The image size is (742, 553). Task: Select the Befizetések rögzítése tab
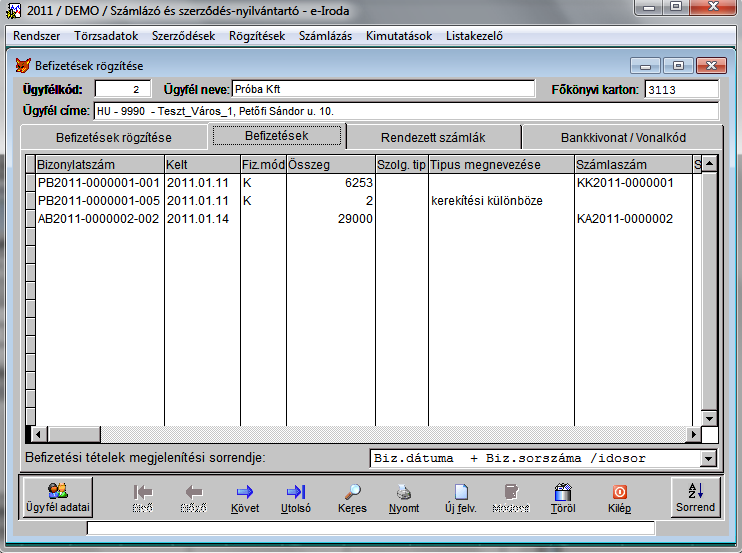pyautogui.click(x=113, y=137)
